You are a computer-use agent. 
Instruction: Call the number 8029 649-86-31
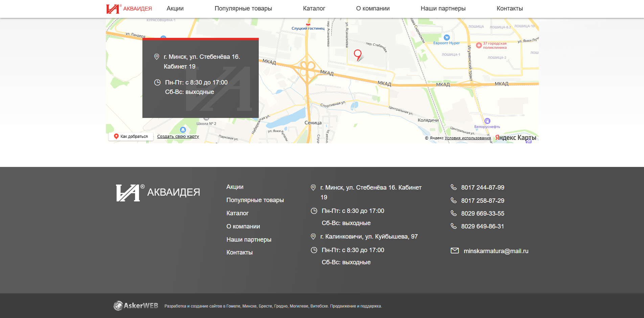point(483,226)
